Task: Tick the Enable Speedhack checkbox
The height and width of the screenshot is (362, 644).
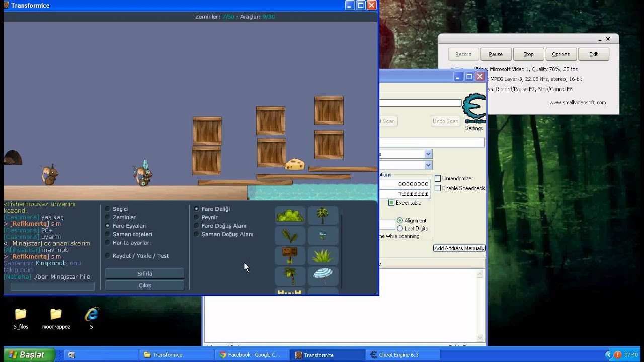Action: click(x=438, y=188)
